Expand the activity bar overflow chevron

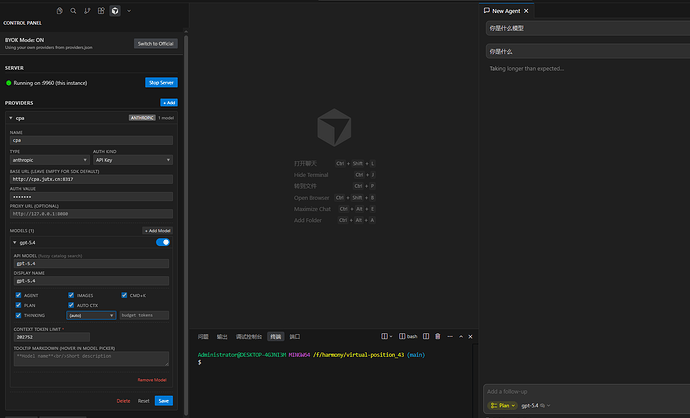coord(129,11)
